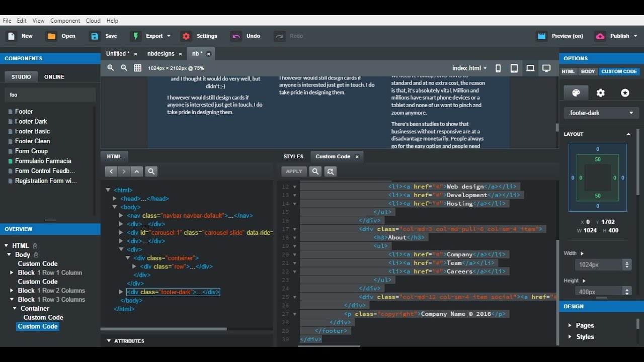The height and width of the screenshot is (362, 644).
Task: Toggle the grid overlay icon
Action: point(137,68)
